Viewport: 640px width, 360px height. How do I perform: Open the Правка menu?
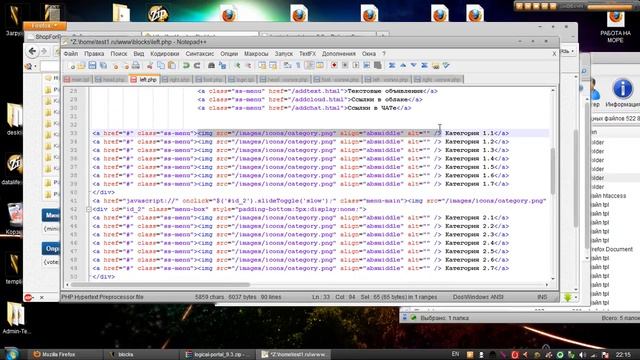(94, 54)
